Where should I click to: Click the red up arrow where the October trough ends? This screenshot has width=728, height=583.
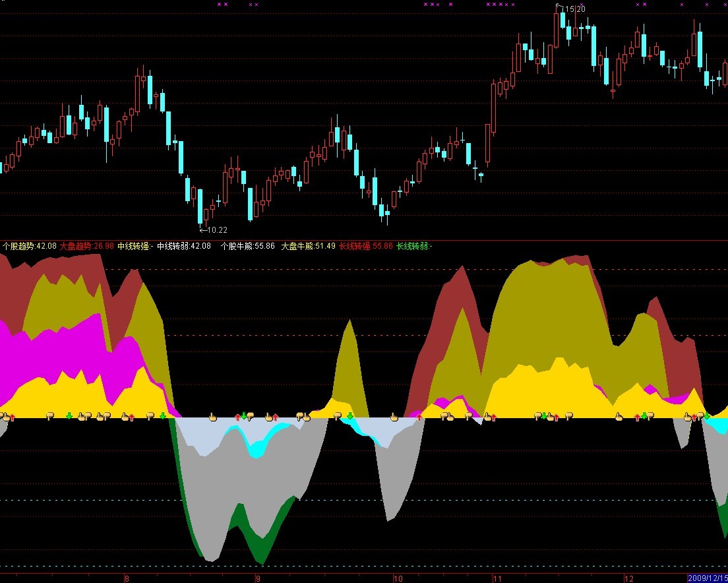419,417
